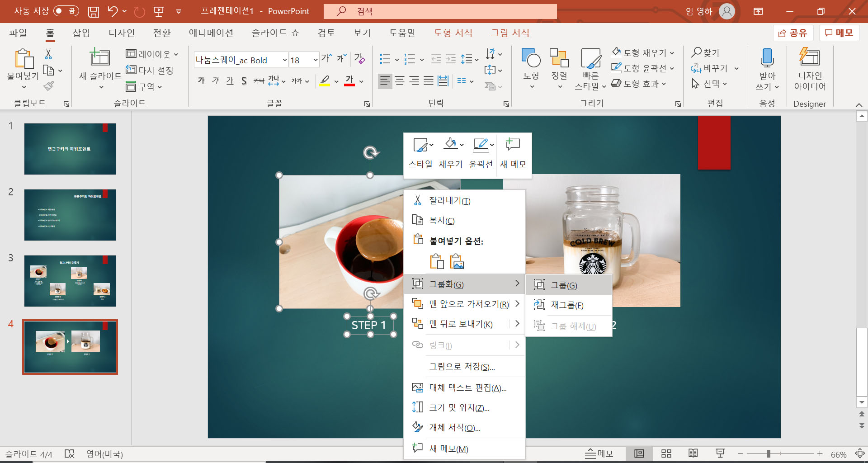The width and height of the screenshot is (868, 463).
Task: Click the 도형 shapes gallery icon
Action: pos(531,58)
